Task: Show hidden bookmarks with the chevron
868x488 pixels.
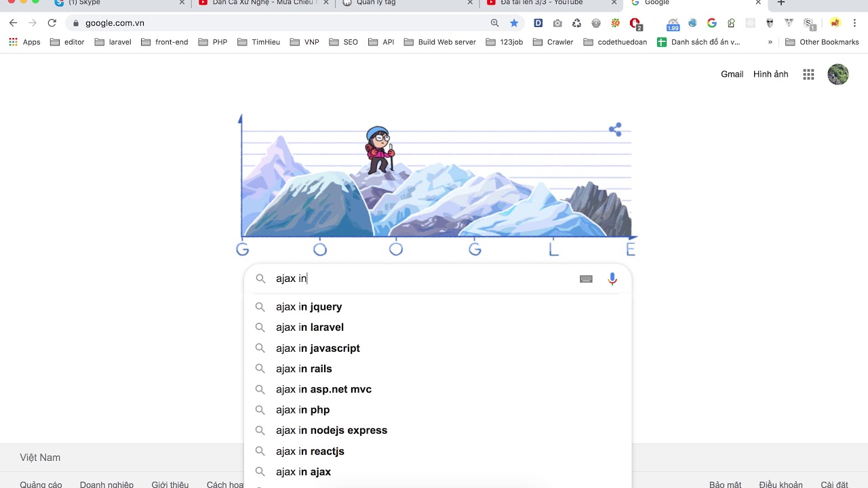Action: coord(770,42)
